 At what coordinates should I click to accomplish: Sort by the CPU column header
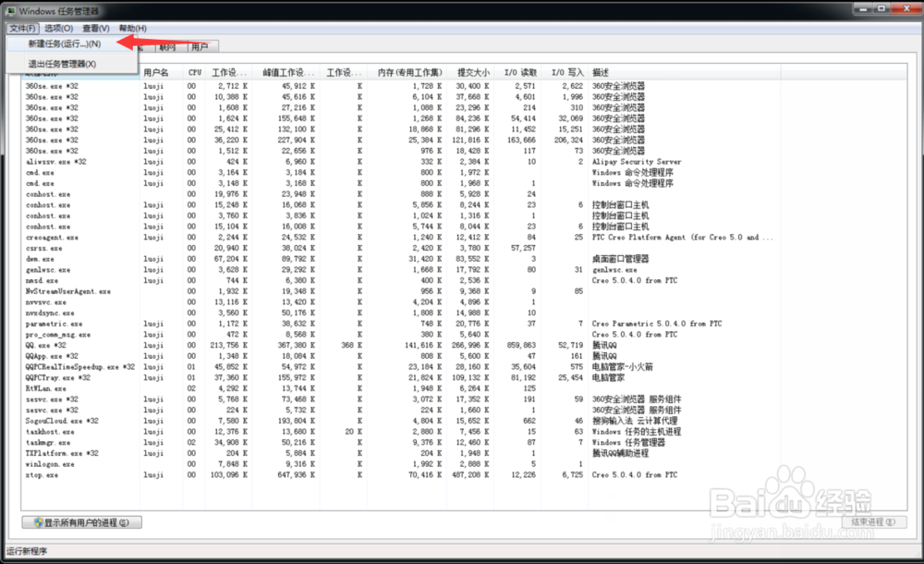[194, 72]
